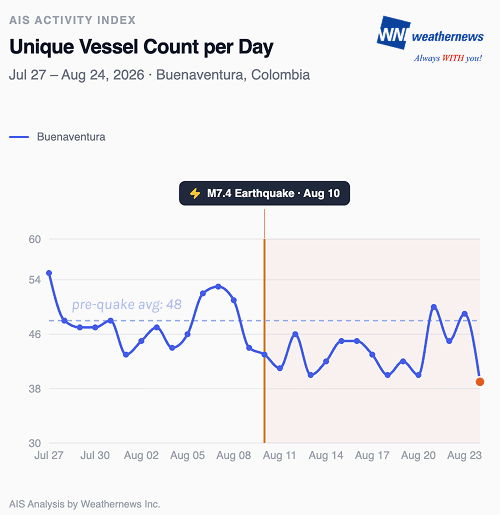Screen dimensions: 500x515
Task: Click the Aug 20 spike data point
Action: [434, 307]
